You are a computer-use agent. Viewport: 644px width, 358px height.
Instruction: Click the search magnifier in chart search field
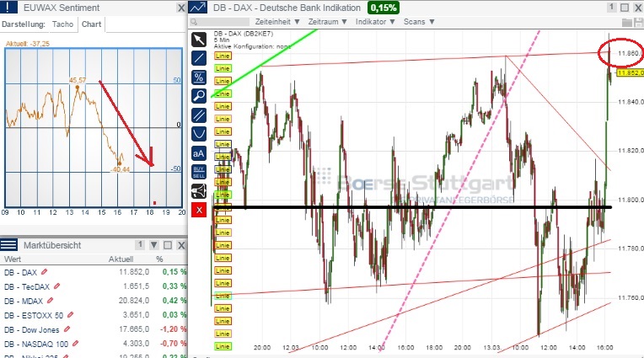click(x=194, y=22)
